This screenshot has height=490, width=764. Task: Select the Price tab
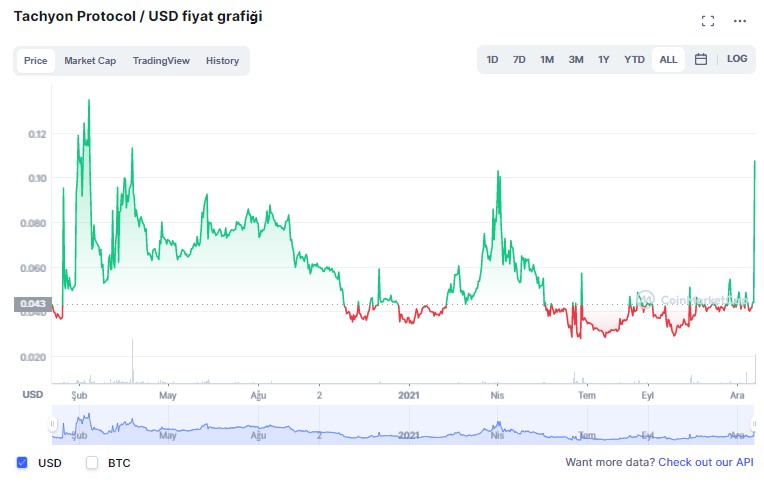coord(36,61)
